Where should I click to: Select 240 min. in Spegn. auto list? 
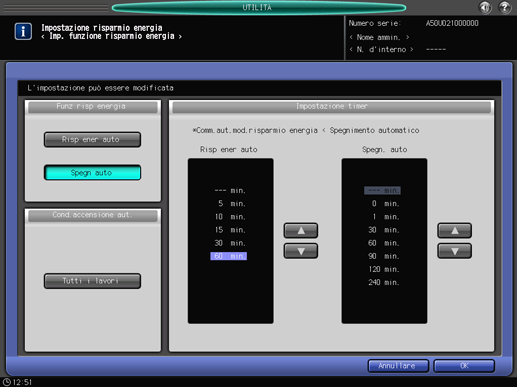point(383,282)
